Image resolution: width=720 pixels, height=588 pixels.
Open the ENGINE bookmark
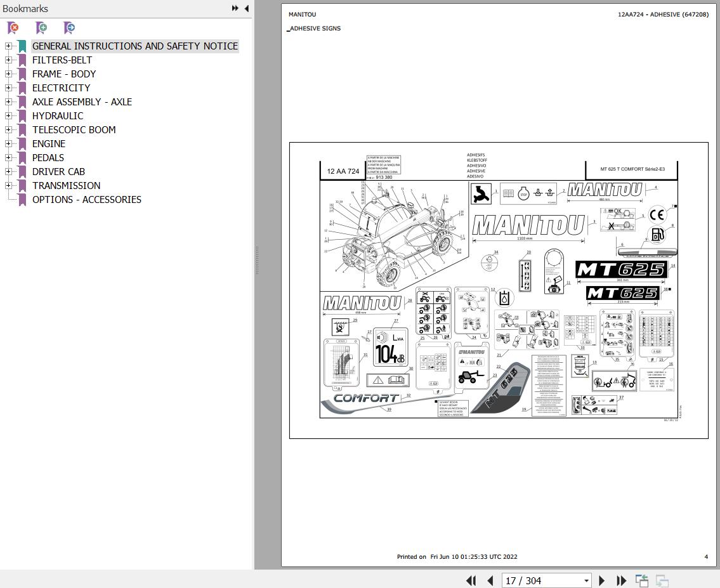coord(49,144)
